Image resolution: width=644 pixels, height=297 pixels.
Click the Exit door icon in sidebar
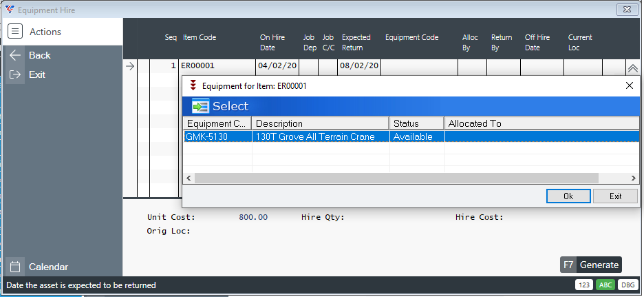tap(15, 74)
